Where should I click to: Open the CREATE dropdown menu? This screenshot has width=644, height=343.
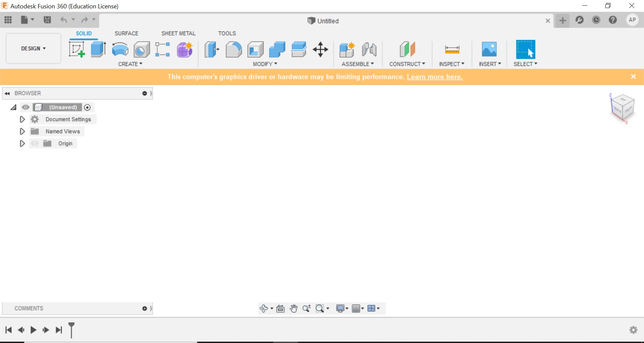[x=130, y=64]
